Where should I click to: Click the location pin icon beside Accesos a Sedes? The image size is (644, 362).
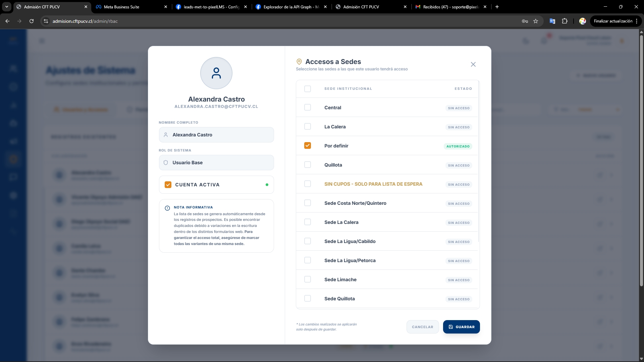click(x=299, y=62)
